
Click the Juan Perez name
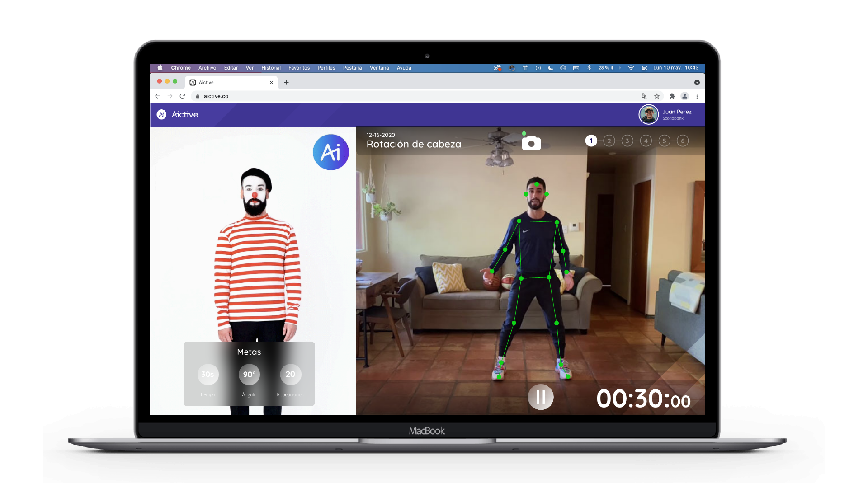[677, 112]
